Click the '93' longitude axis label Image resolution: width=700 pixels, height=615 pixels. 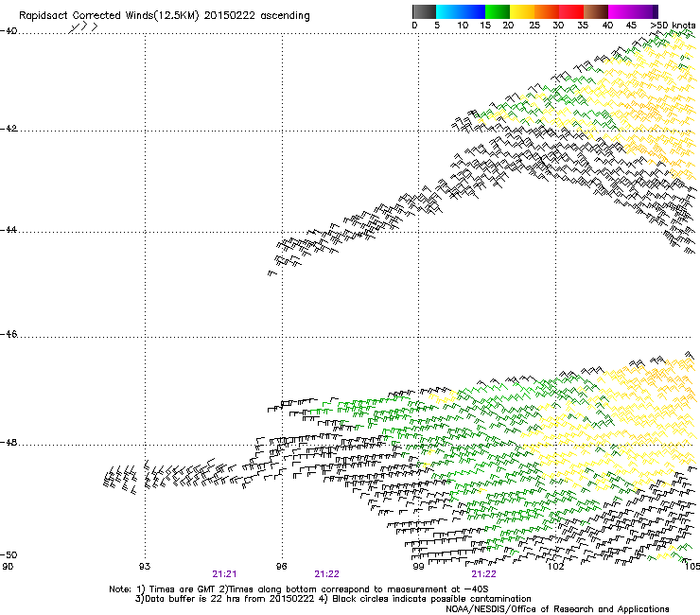145,567
